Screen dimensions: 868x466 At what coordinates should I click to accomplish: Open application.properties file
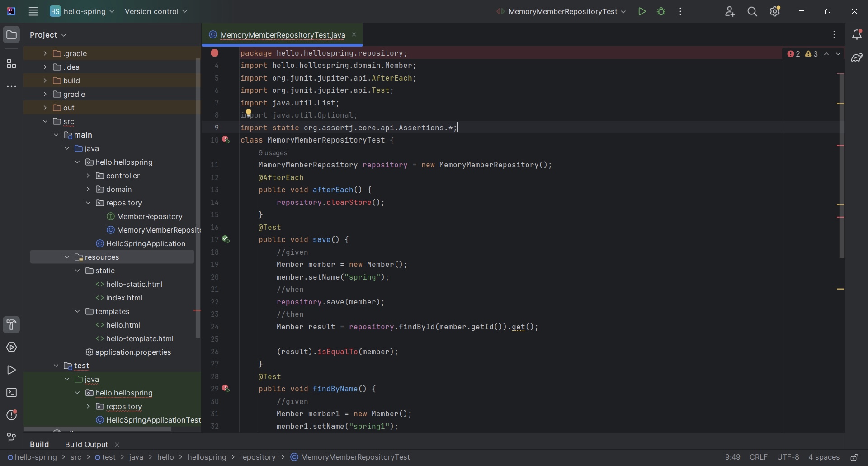coord(128,352)
